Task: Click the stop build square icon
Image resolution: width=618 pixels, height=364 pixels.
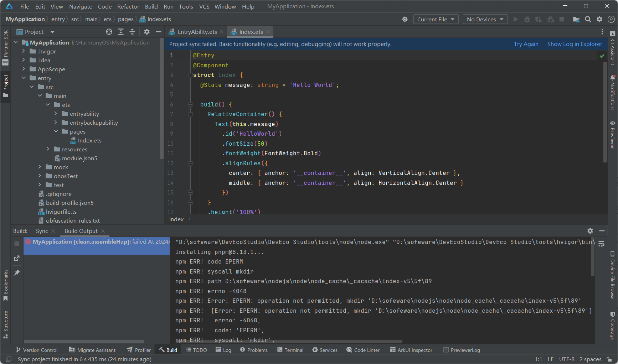Action: [x=16, y=244]
